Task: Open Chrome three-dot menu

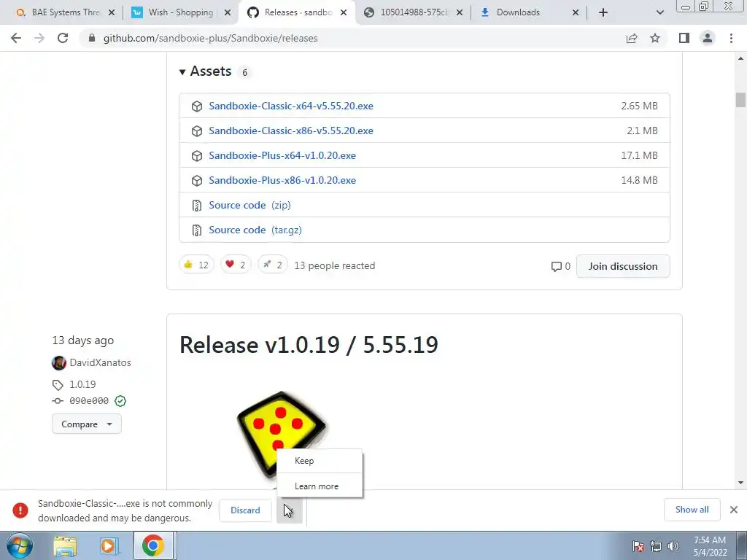Action: tap(731, 38)
